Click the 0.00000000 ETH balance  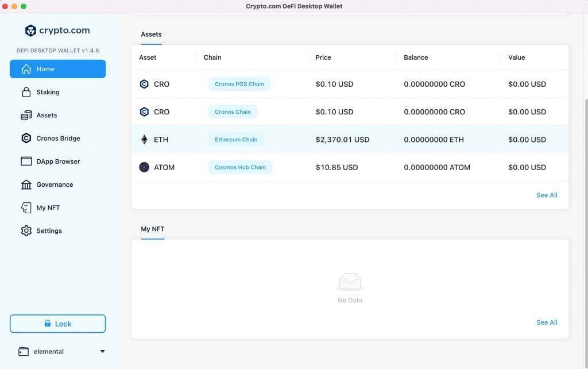click(434, 140)
